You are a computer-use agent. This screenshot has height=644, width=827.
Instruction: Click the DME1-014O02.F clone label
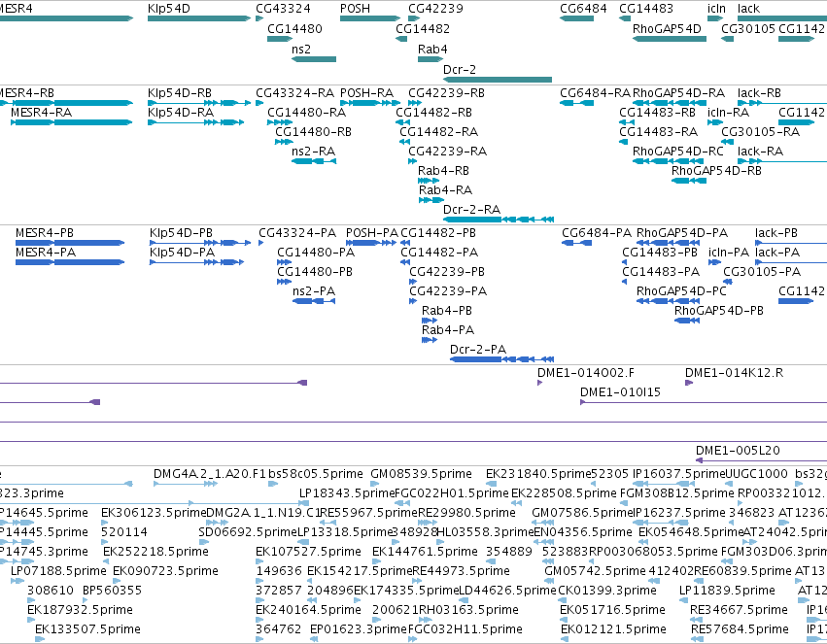pos(586,373)
